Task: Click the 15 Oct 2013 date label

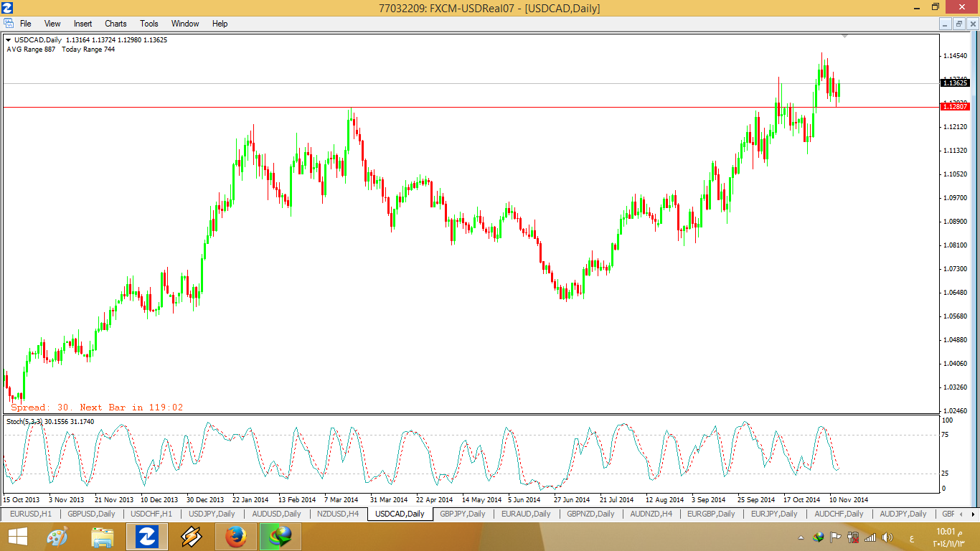Action: pos(21,499)
